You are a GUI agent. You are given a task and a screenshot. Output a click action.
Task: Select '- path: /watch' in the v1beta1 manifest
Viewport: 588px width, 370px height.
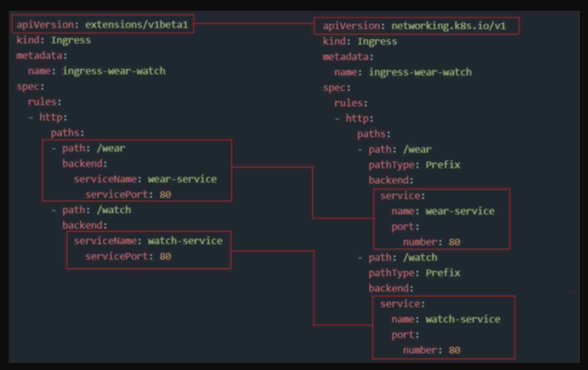point(91,210)
